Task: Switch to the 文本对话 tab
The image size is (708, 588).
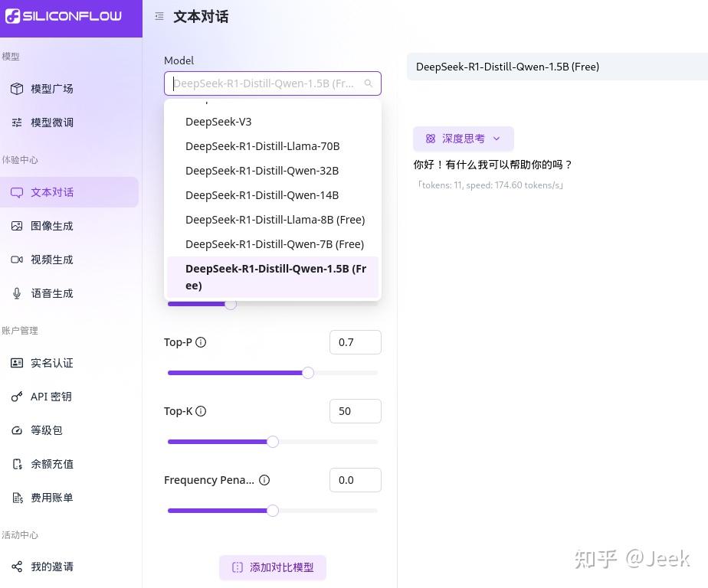Action: click(52, 191)
